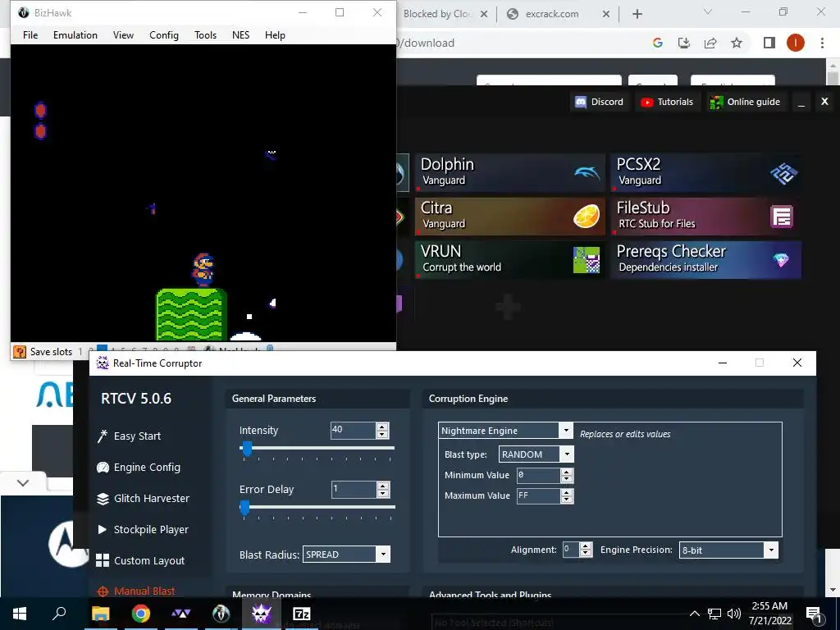Open Custom Layout in RTCV sidebar
This screenshot has width=840, height=630.
[140, 560]
